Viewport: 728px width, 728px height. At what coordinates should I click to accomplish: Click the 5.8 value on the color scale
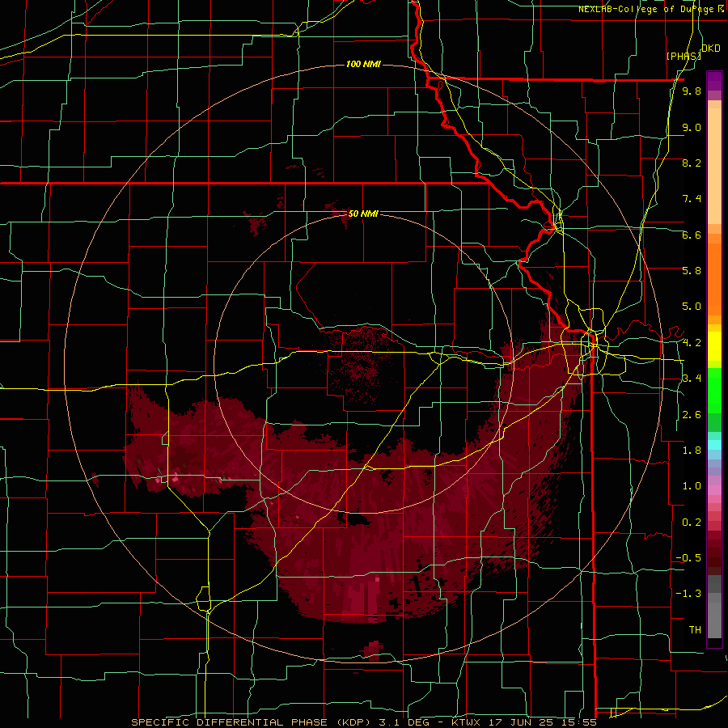point(692,270)
